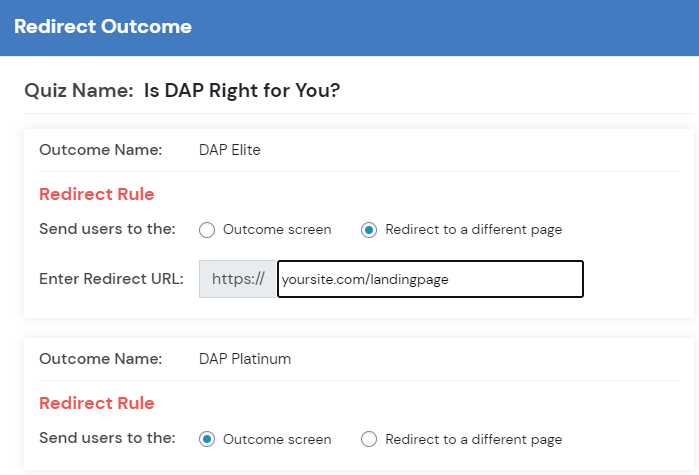699x475 pixels.
Task: Click 'Send users to the:' label under DAP Platinum
Action: click(107, 438)
